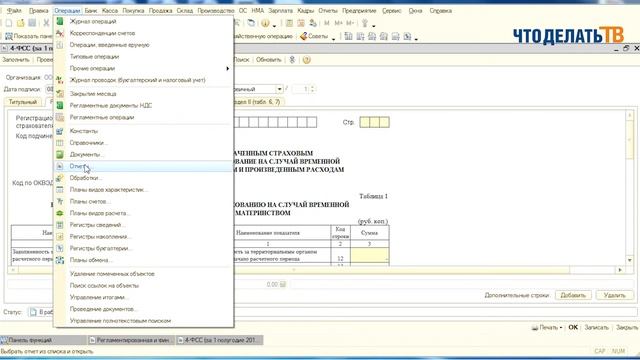Open Планы счетов... entry
The width and height of the screenshot is (640, 360).
coord(90,202)
